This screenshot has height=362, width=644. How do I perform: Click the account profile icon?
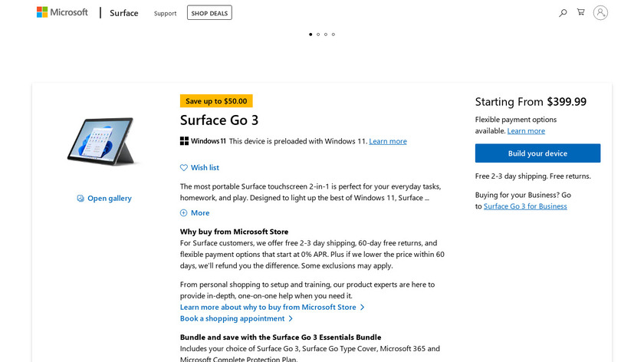point(600,12)
